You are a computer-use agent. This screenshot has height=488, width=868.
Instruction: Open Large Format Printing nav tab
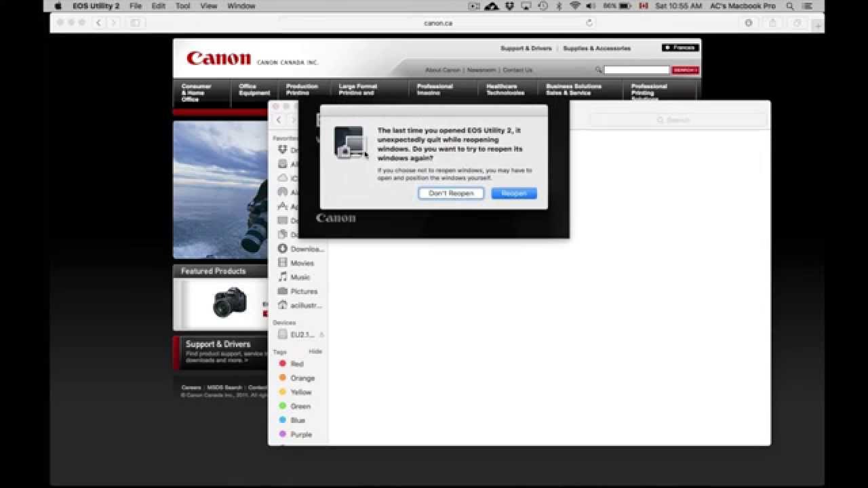point(358,89)
